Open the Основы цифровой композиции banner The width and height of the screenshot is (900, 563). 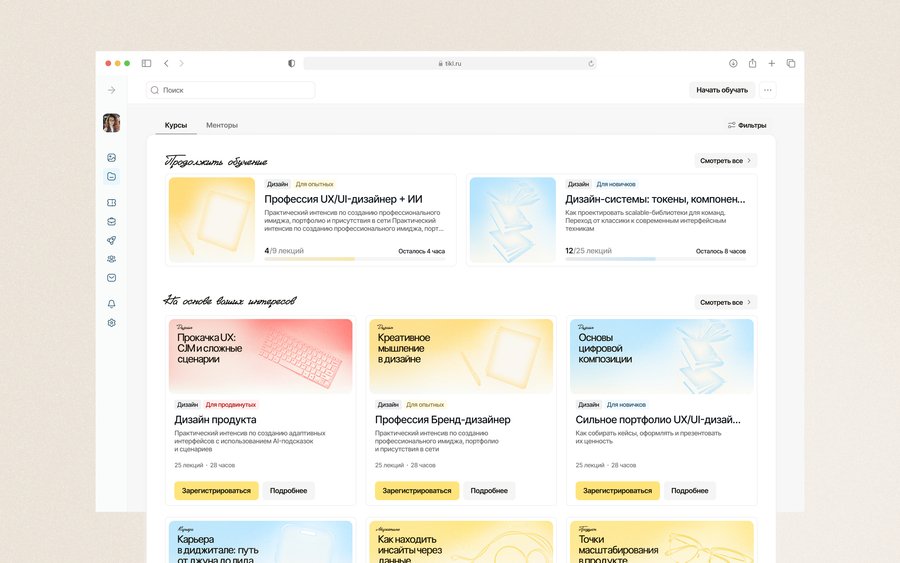662,356
